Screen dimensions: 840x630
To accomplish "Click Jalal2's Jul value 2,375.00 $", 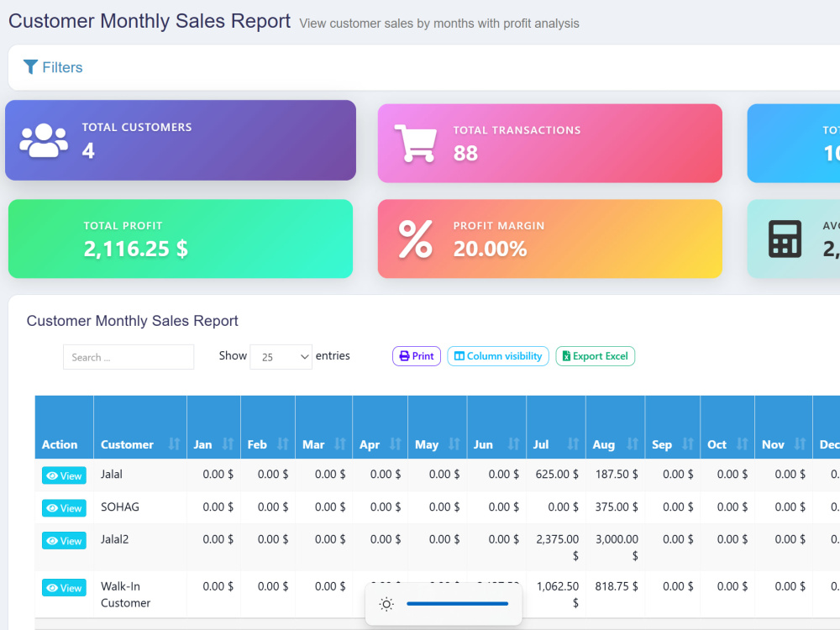I will [557, 548].
